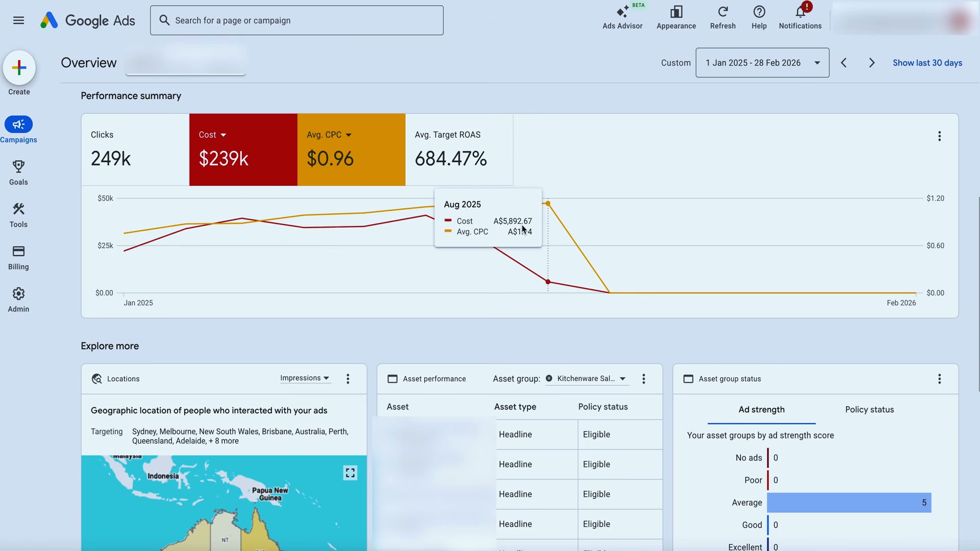Click the Asset group status card icon
Image resolution: width=980 pixels, height=551 pixels.
[688, 379]
